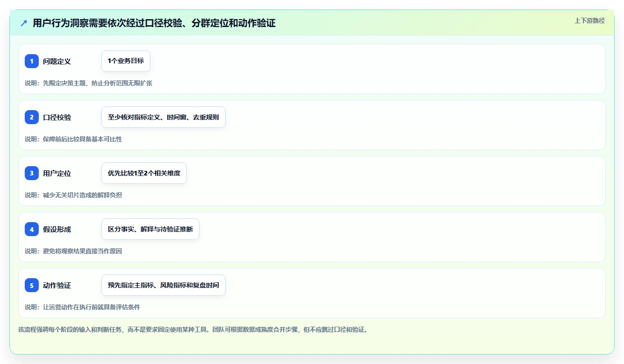Select the 预先指定主指标、风险指标和复盘时间 chip
This screenshot has height=364, width=624.
(163, 285)
